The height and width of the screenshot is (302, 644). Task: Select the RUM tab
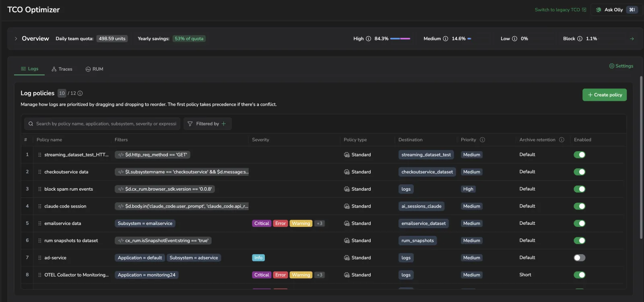94,69
